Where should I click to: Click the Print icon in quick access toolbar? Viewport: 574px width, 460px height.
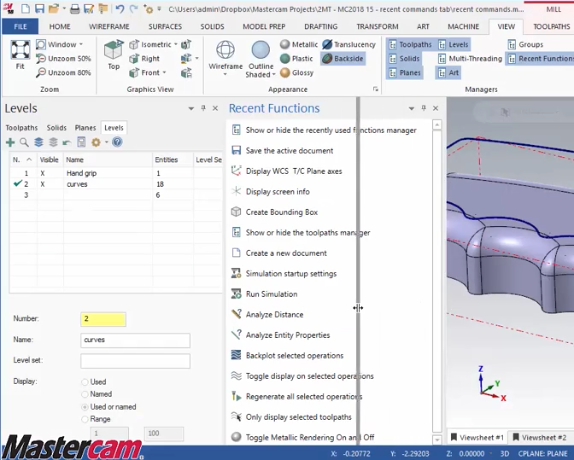click(75, 9)
